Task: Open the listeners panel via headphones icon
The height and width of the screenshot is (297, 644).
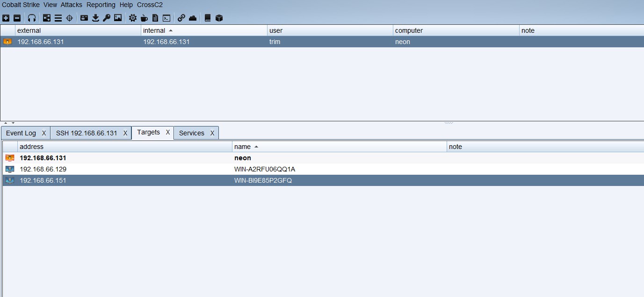Action: click(x=31, y=18)
